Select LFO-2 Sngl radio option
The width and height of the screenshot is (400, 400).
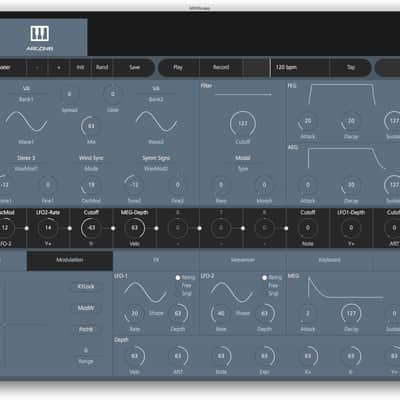pos(265,294)
